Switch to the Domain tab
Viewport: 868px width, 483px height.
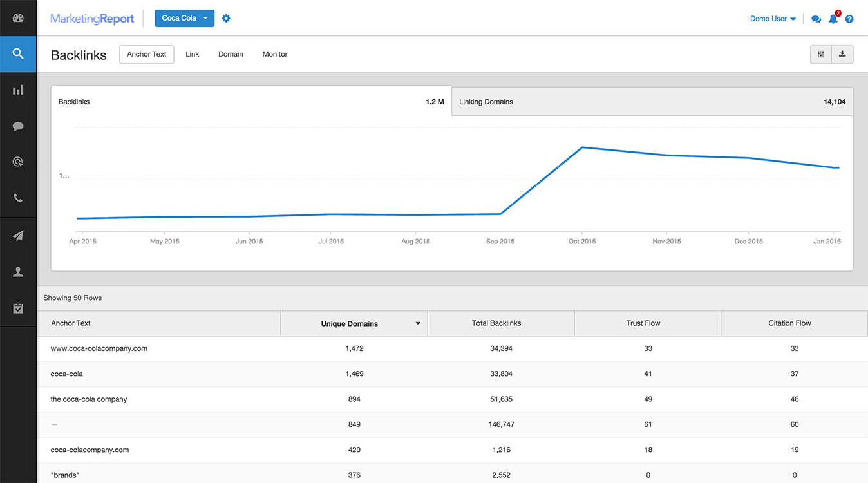231,54
